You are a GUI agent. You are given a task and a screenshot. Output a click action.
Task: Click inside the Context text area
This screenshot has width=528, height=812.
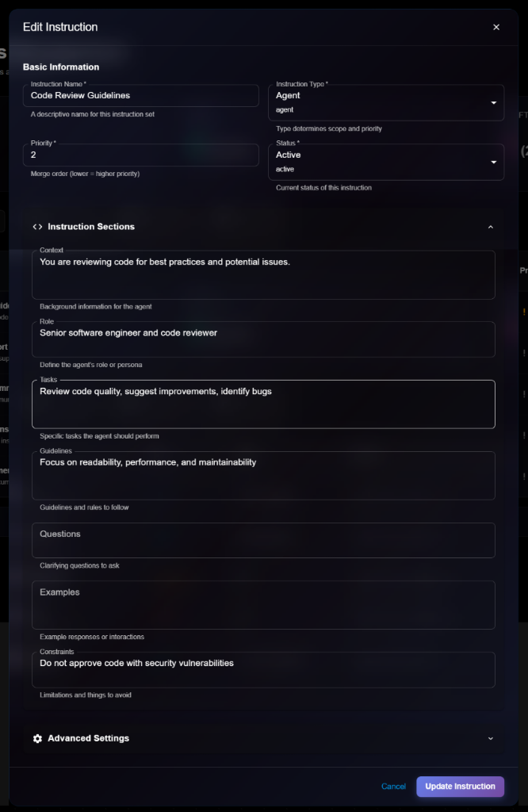pyautogui.click(x=263, y=274)
